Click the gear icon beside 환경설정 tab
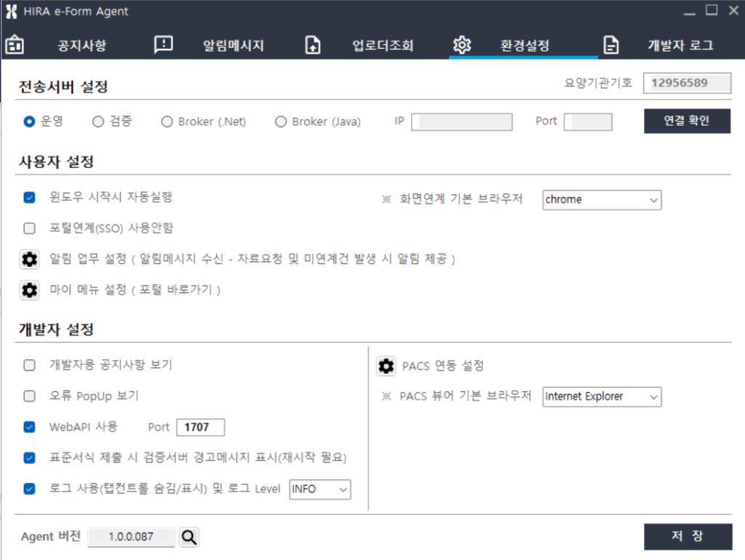 462,45
